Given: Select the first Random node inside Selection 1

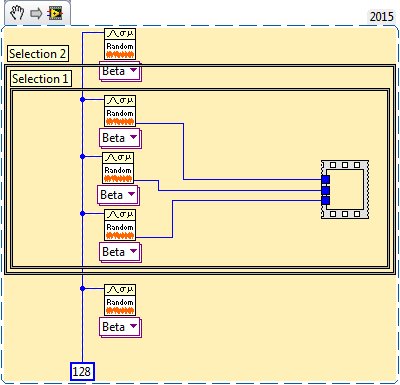Looking at the screenshot, I should (x=120, y=111).
